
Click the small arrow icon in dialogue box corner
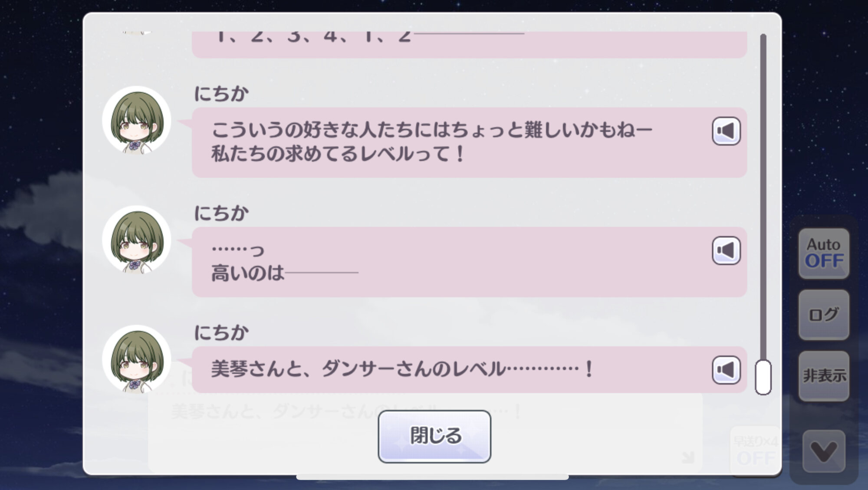[688, 457]
